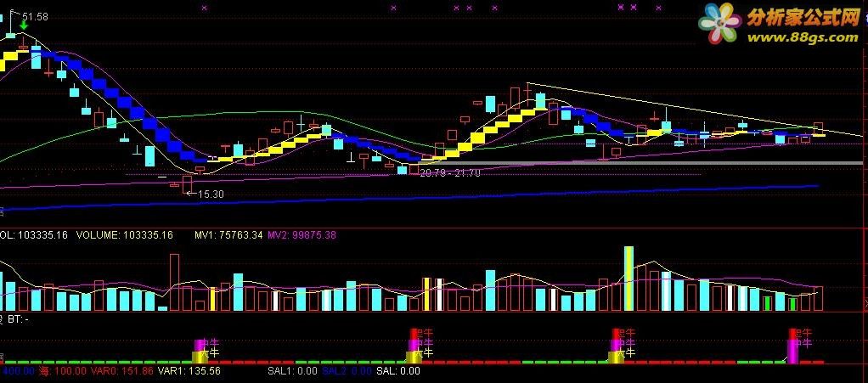Viewport: 868px width, 383px height.
Task: Click the rightmost 起牛 signal label
Action: (x=803, y=333)
